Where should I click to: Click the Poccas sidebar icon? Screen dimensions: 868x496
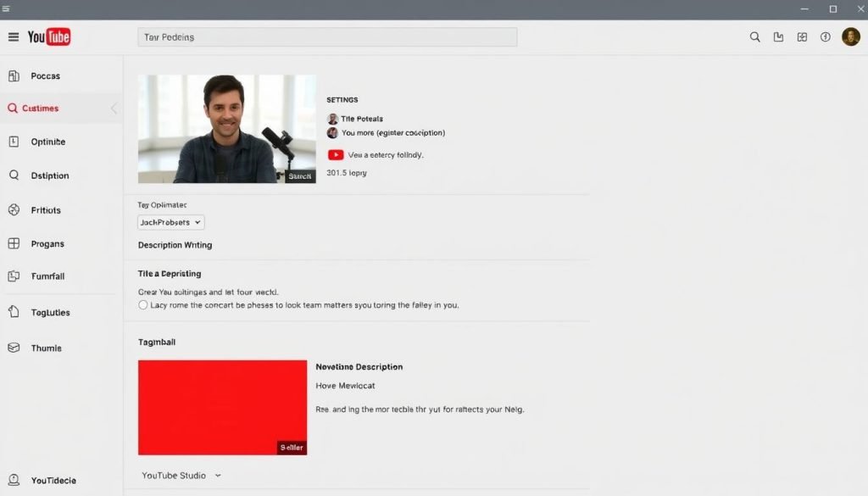14,75
